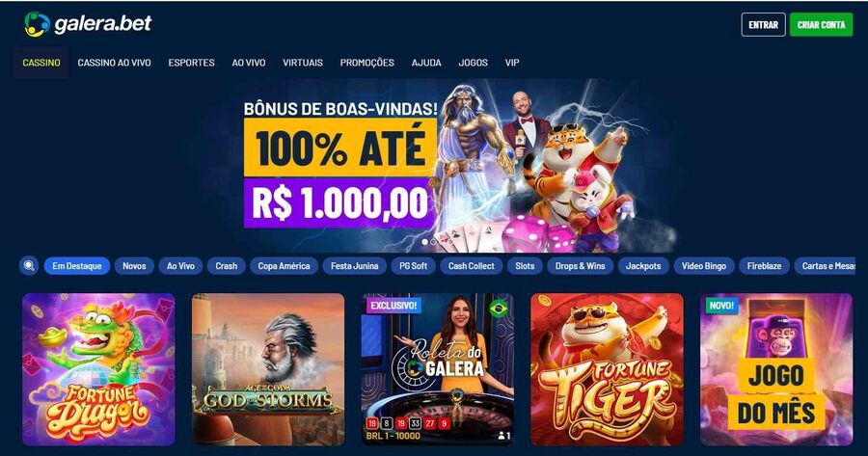Click the green Criar Conta button

click(822, 25)
